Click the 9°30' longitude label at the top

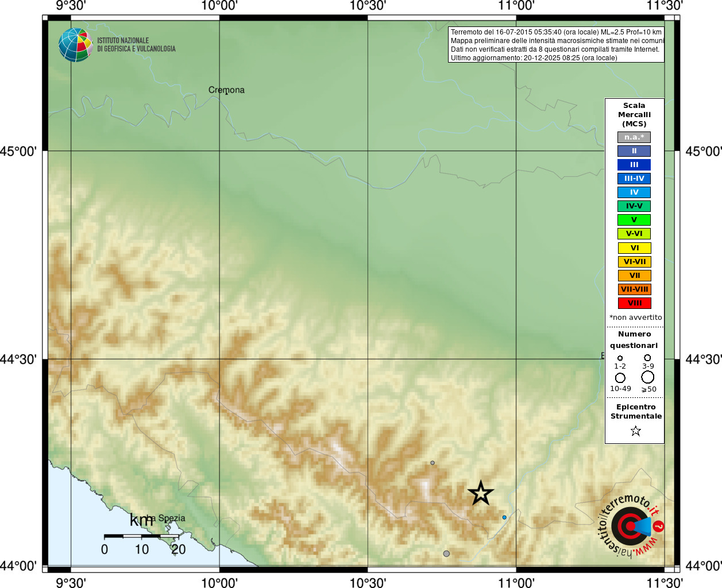tap(71, 6)
